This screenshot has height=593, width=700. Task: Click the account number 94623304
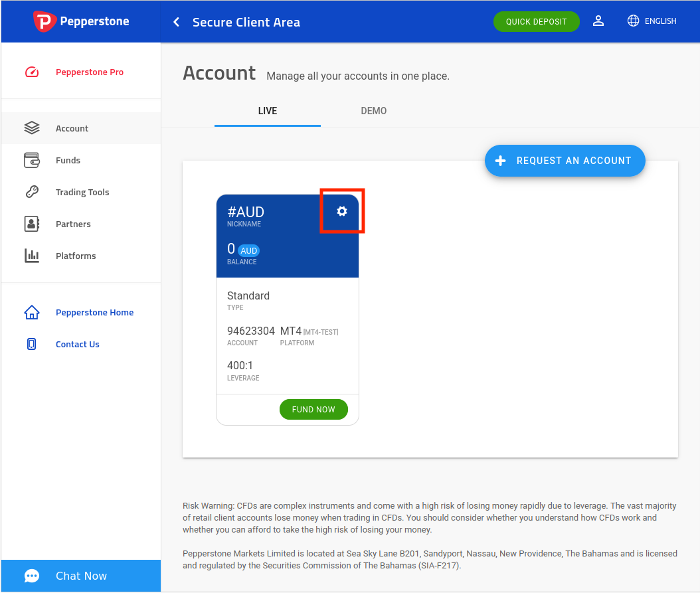[x=251, y=331]
